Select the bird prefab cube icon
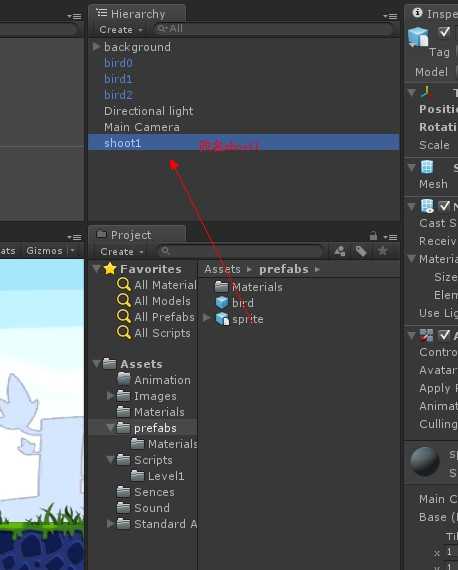This screenshot has width=458, height=570. click(222, 302)
